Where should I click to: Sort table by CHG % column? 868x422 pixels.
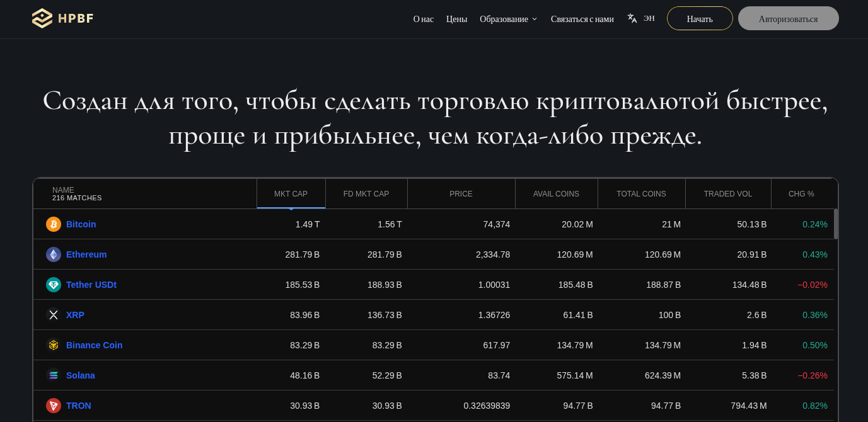[801, 194]
